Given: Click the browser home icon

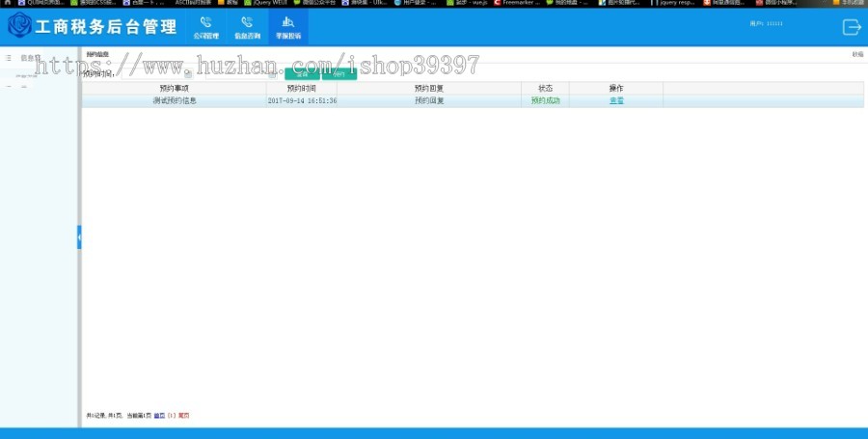Looking at the screenshot, I should (x=7, y=3).
